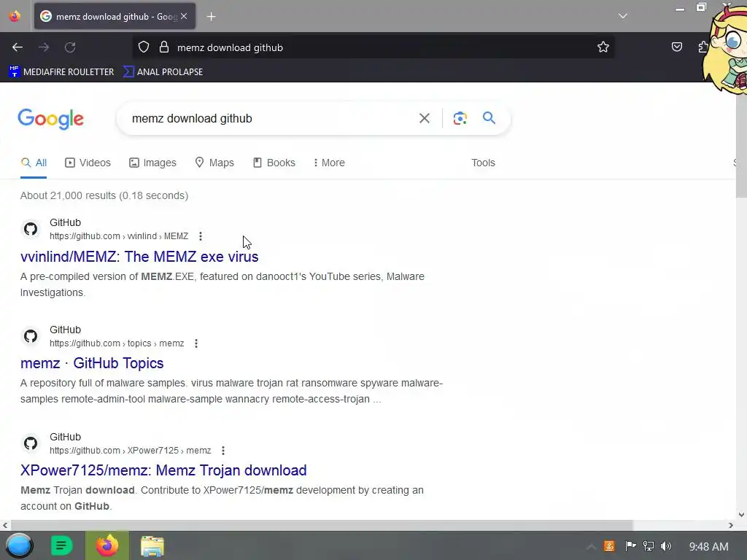This screenshot has height=560, width=747.
Task: Click the scroll right arrow
Action: point(731,525)
